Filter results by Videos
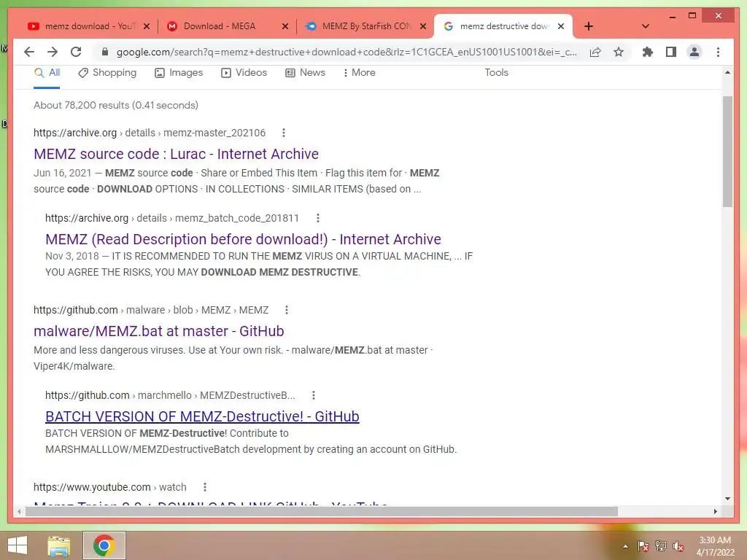Viewport: 747px width, 560px height. click(x=244, y=73)
